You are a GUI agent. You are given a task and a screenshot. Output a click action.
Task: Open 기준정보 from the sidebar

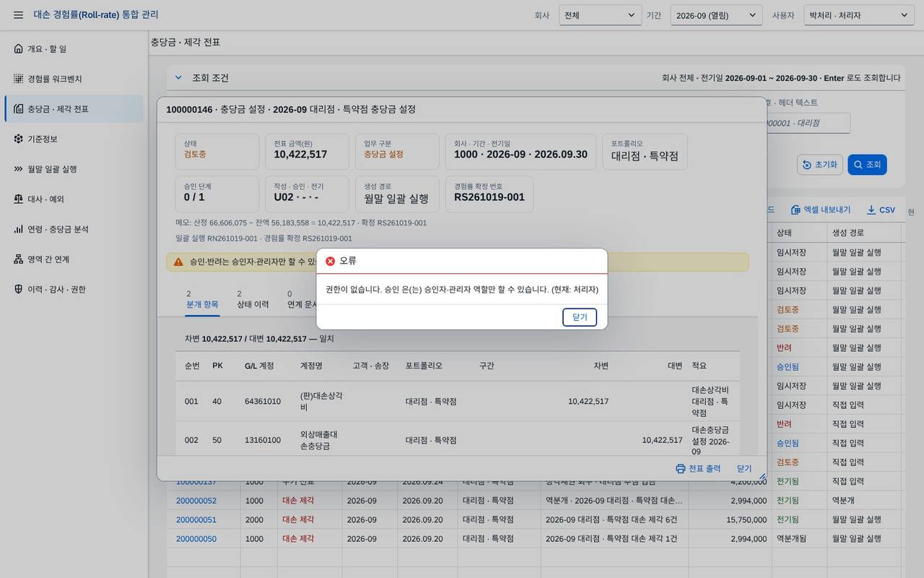(74, 139)
